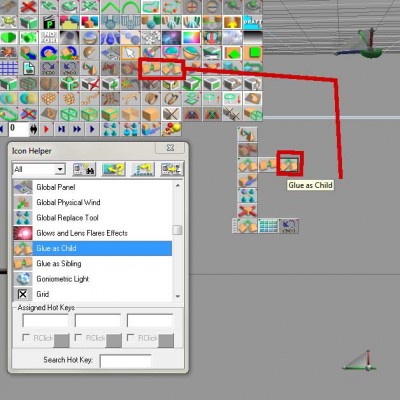Click the solid green square icon
The width and height of the screenshot is (400, 400).
coord(253,53)
